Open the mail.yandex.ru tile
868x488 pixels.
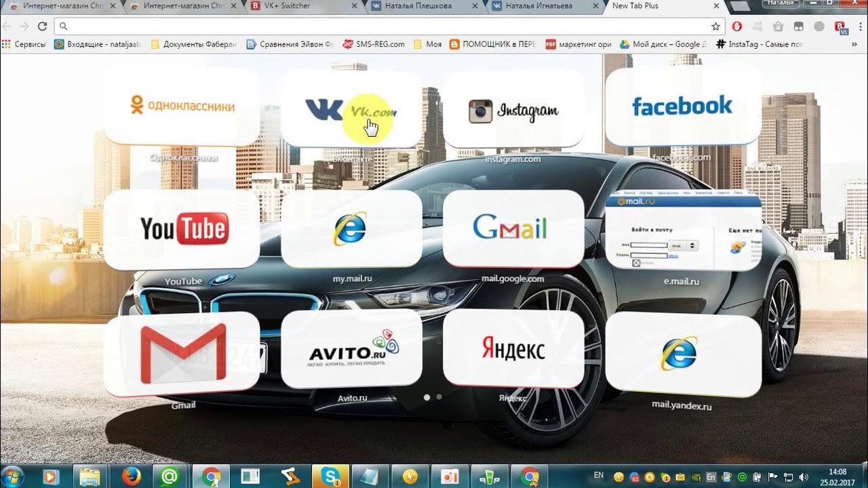[683, 355]
